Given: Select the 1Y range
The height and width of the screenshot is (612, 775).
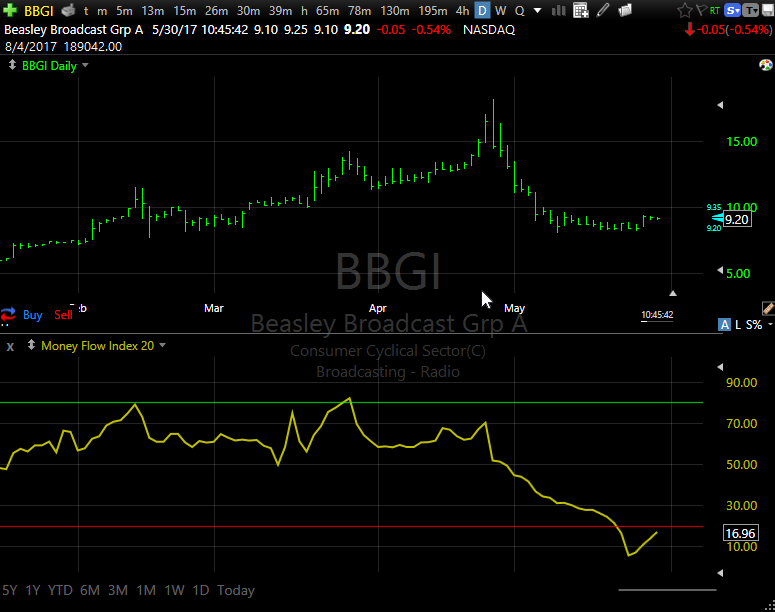Looking at the screenshot, I should click(33, 590).
